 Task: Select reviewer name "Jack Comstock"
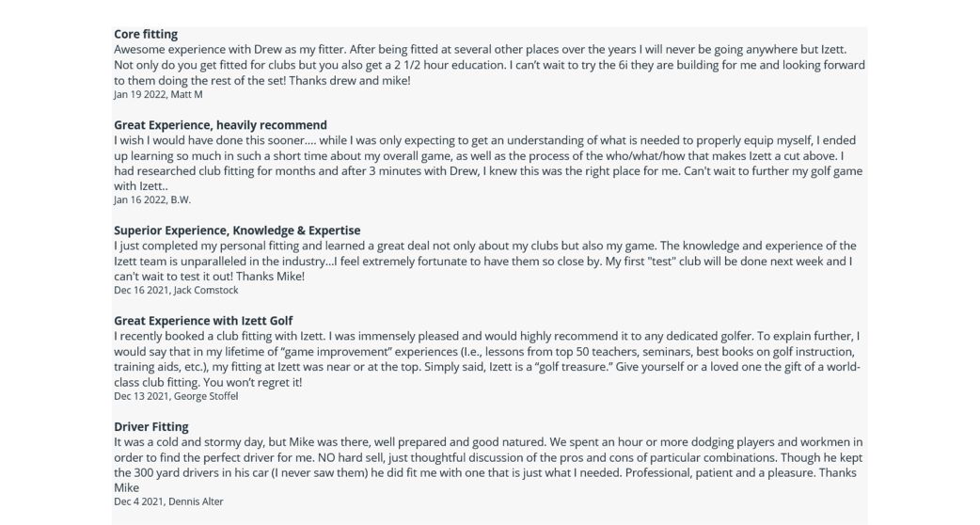tap(206, 291)
